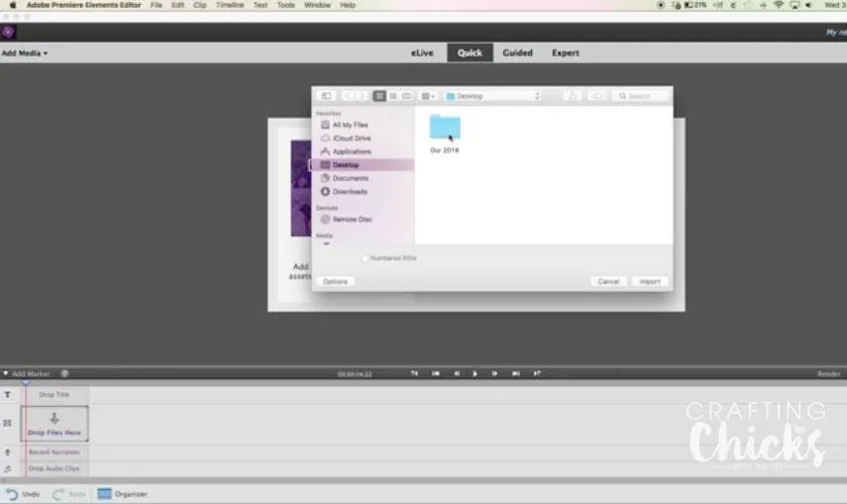This screenshot has width=847, height=504.
Task: Select list view in file dialog
Action: pos(392,96)
